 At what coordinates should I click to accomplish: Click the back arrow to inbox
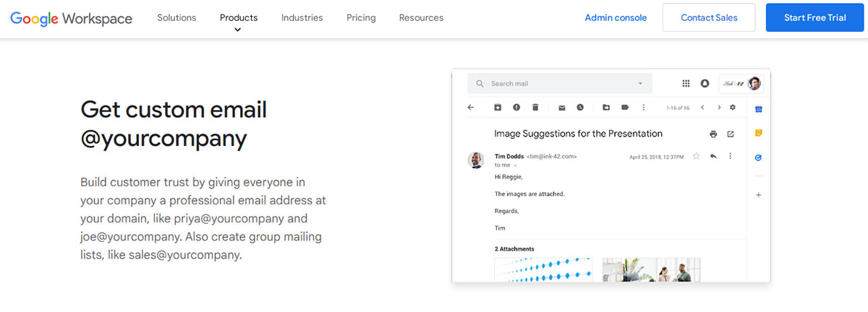tap(471, 108)
